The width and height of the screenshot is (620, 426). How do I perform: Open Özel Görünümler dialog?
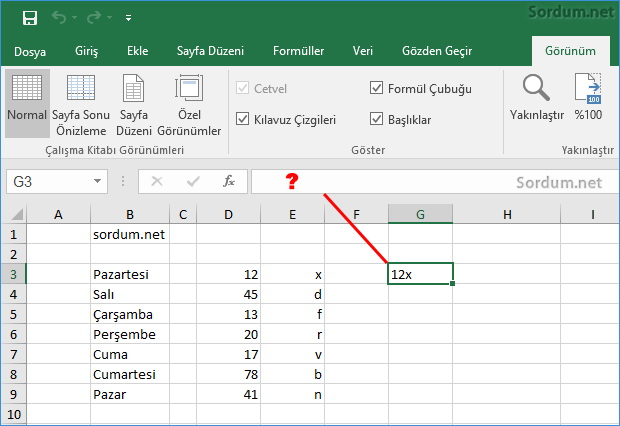(189, 105)
